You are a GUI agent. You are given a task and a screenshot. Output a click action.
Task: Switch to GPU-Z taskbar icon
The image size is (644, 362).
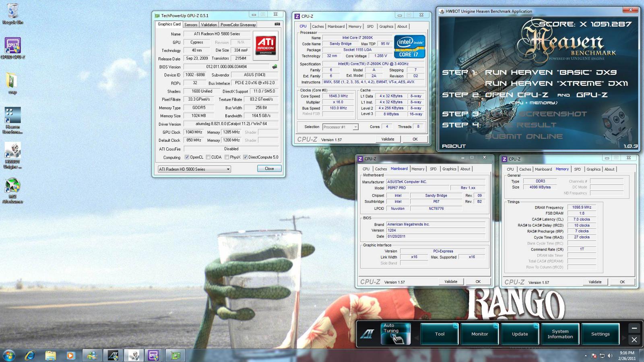pos(175,355)
